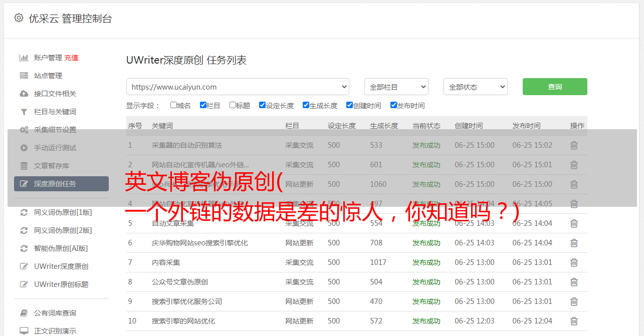
Task: Click generated length value 1017
Action: pyautogui.click(x=378, y=262)
